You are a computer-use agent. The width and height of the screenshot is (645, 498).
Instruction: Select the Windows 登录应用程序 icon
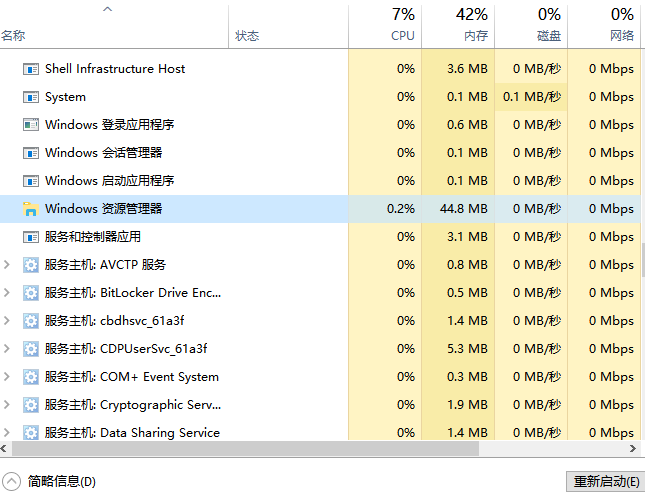coord(31,125)
